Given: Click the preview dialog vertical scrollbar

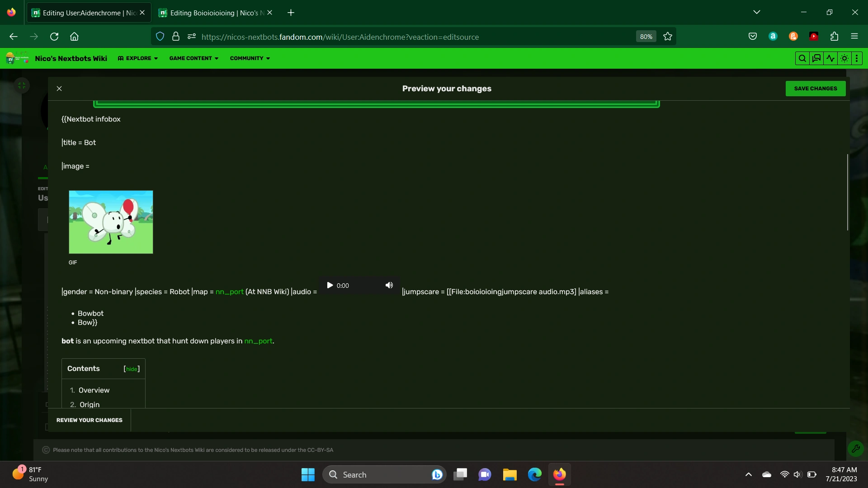Looking at the screenshot, I should point(847,192).
